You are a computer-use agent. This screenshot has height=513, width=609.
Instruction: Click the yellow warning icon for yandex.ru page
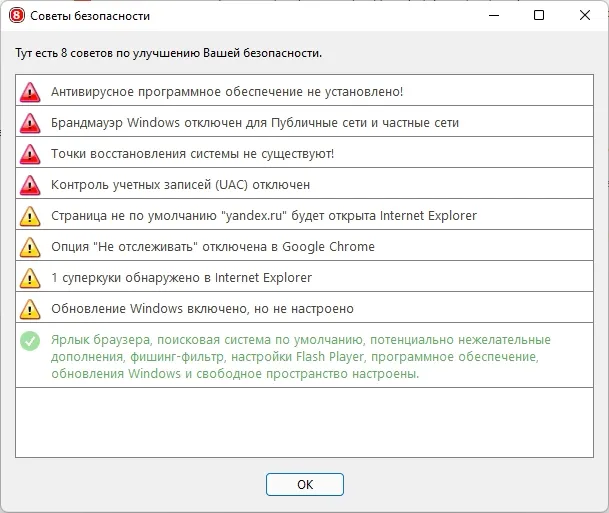coord(30,216)
